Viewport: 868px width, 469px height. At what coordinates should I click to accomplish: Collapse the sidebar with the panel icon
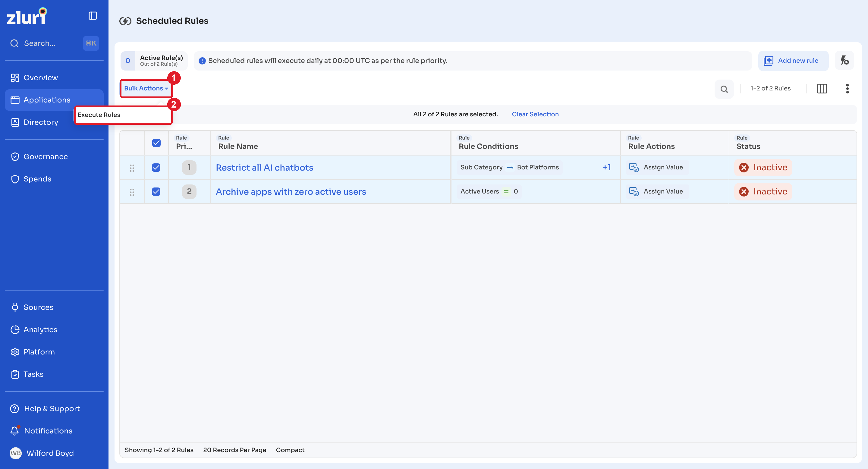click(93, 16)
